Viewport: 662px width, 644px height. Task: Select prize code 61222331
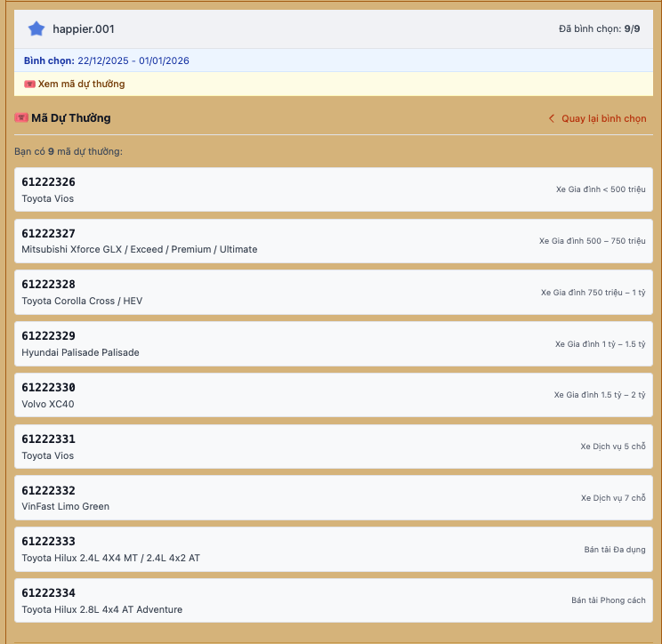(49, 439)
